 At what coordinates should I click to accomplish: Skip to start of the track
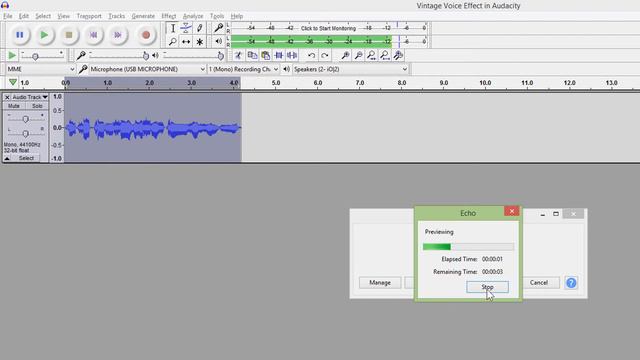click(93, 35)
